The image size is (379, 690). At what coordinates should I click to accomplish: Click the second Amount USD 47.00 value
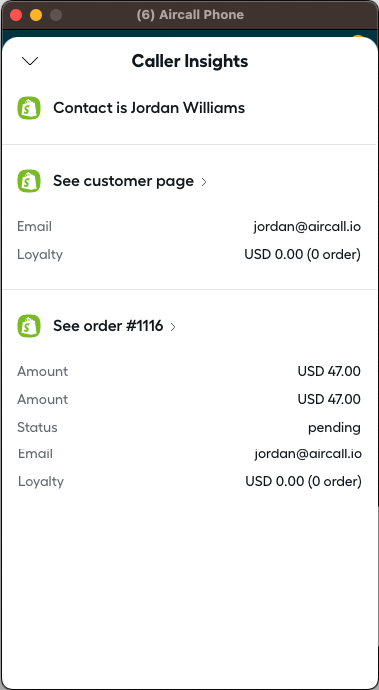pyautogui.click(x=329, y=399)
